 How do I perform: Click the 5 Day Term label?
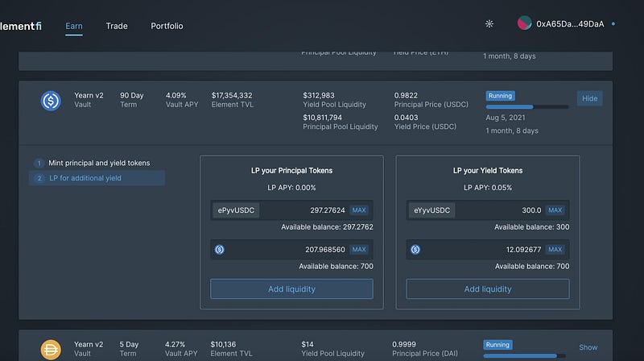pos(129,349)
